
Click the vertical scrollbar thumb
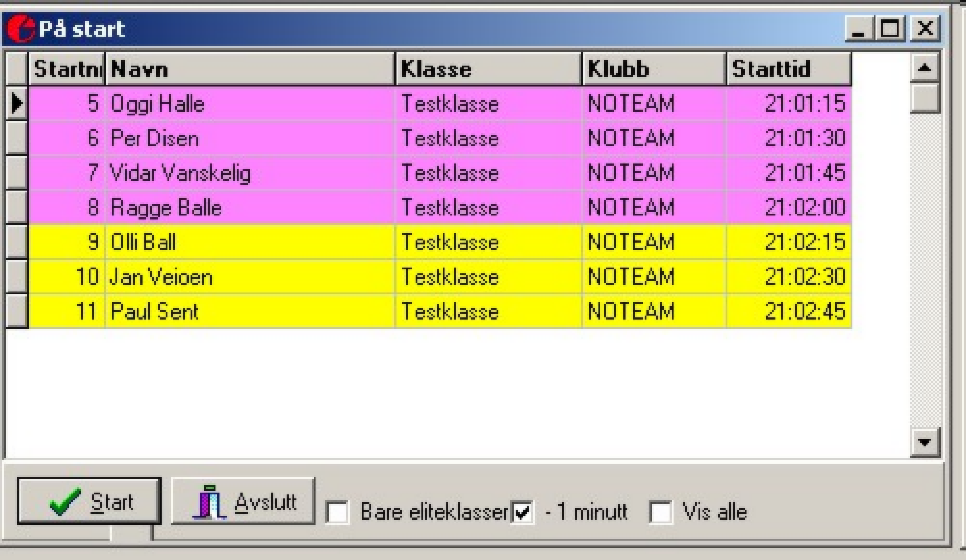pos(925,98)
